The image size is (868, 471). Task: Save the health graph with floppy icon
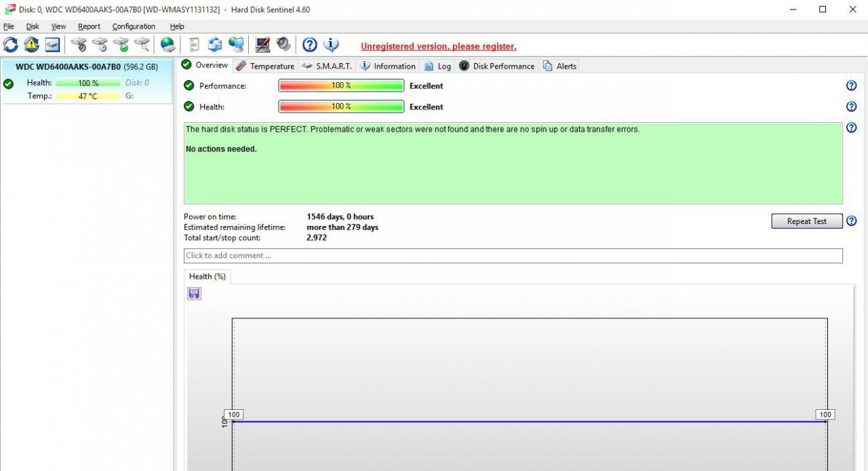coord(195,293)
